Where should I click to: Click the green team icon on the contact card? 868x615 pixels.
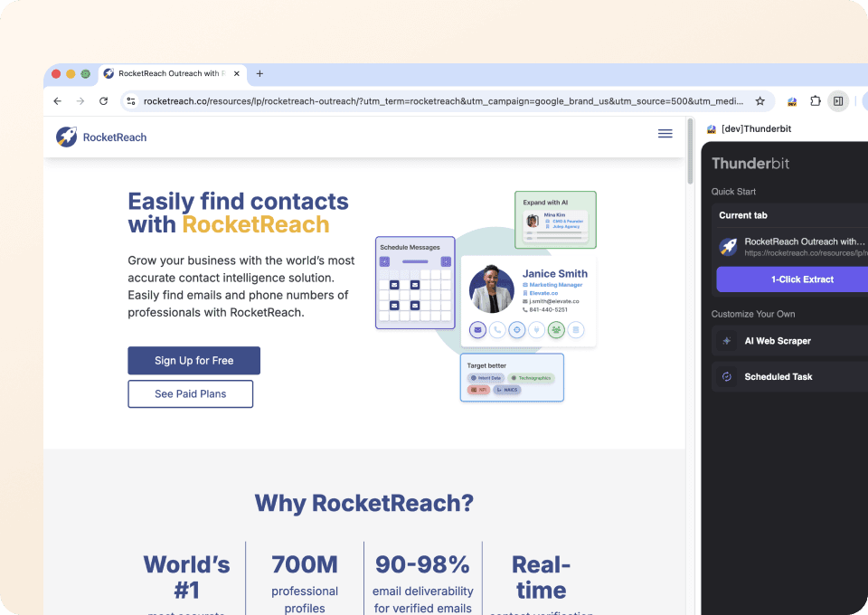pos(556,329)
